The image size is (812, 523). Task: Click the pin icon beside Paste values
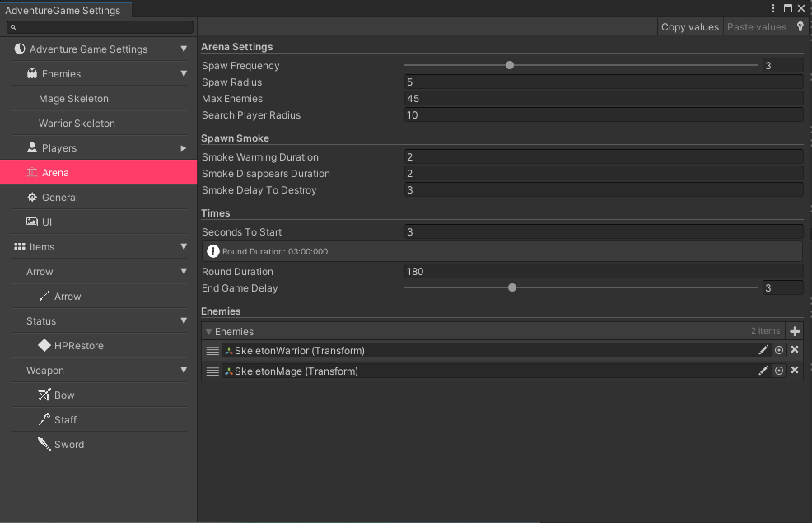pos(800,27)
